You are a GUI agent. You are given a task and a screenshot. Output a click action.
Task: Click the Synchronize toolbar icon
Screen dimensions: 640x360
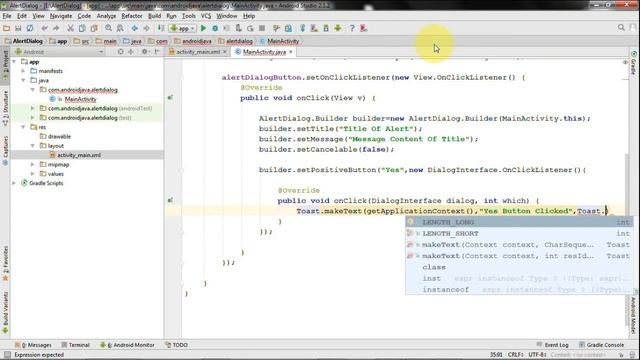point(30,28)
